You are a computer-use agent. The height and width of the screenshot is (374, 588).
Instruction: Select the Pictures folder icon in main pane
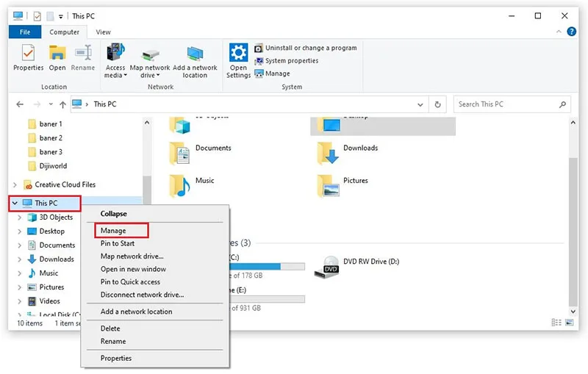327,186
